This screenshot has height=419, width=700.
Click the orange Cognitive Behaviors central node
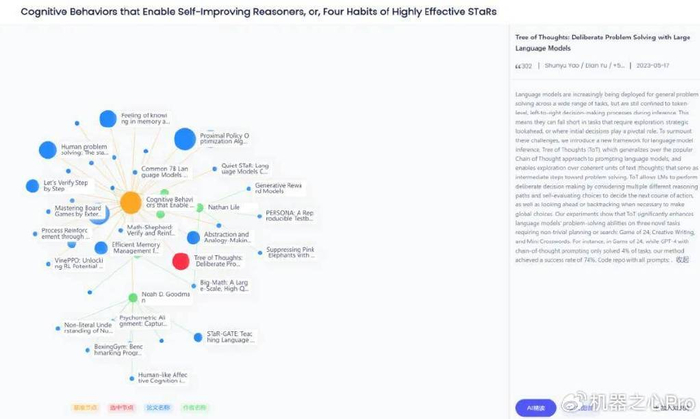130,203
